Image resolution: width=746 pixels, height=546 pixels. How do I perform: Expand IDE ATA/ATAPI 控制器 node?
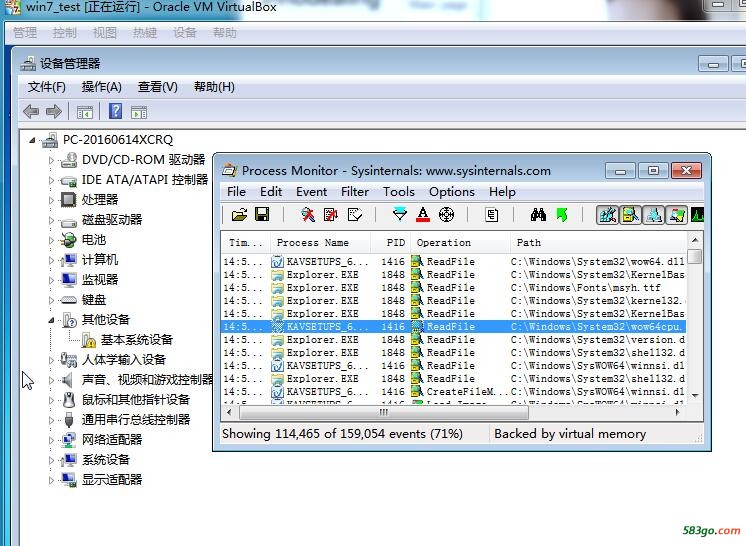51,180
